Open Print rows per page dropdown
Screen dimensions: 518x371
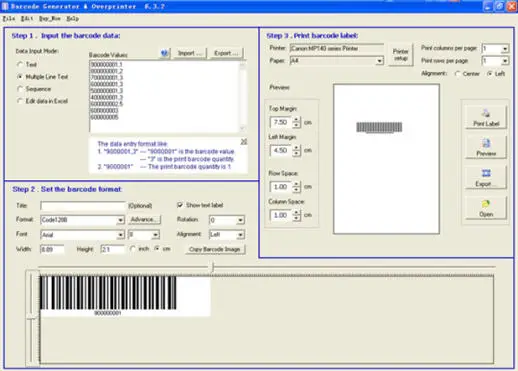(505, 61)
